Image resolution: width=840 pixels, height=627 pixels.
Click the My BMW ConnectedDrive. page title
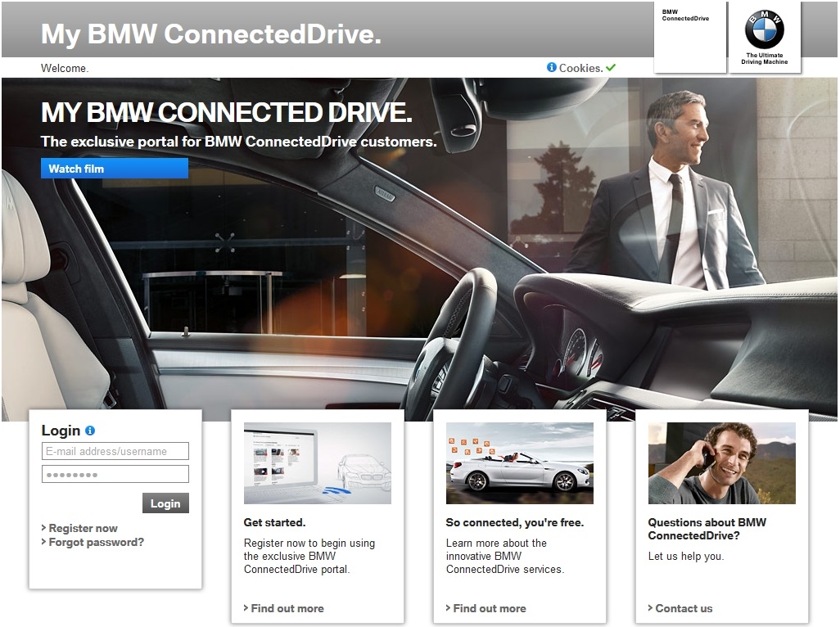(211, 34)
